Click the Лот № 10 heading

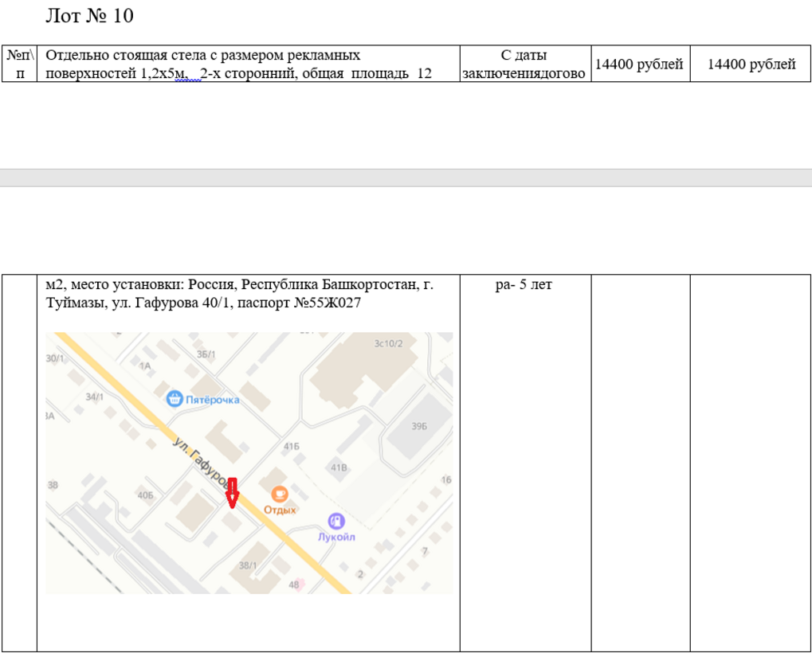[90, 16]
